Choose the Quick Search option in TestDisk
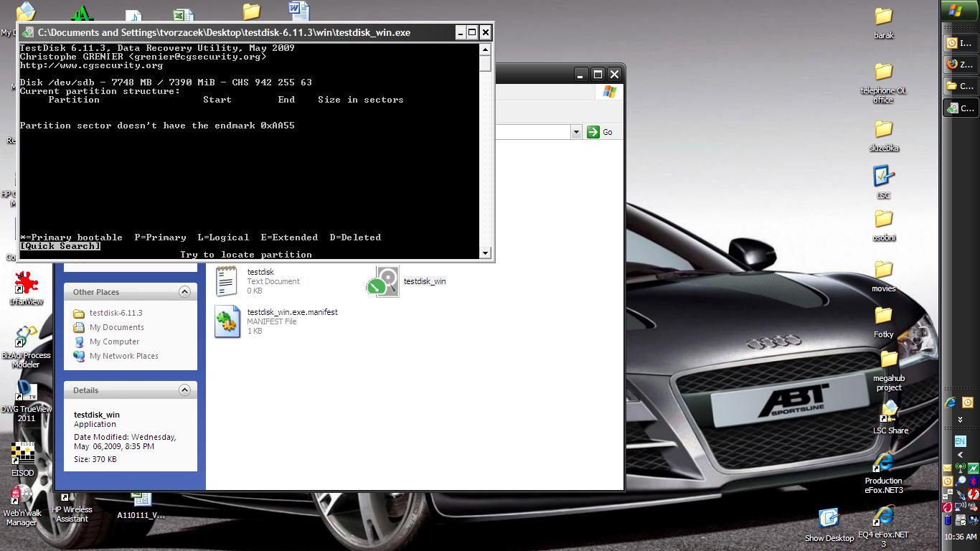 click(60, 246)
